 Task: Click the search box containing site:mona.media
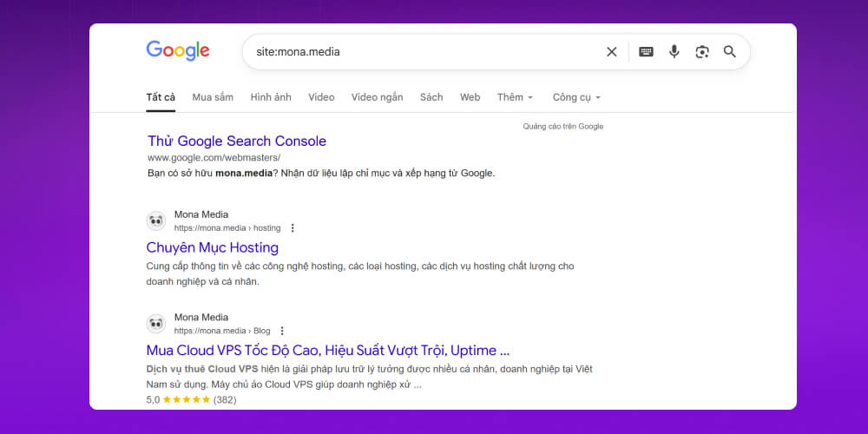(x=417, y=52)
